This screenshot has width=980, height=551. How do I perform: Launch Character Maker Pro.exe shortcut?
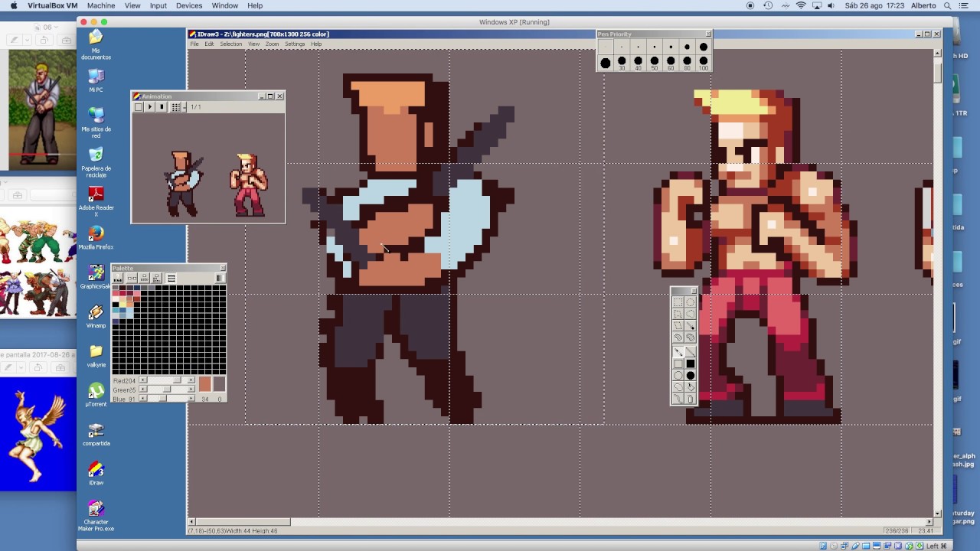point(96,516)
